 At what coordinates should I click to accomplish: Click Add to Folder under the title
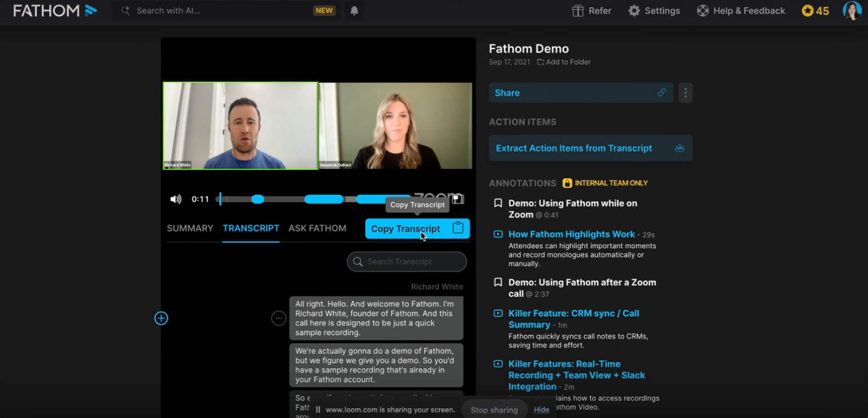(564, 62)
